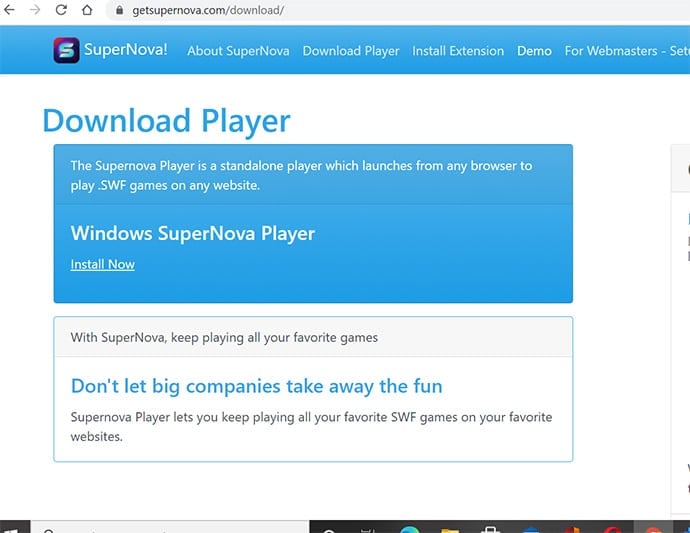Image resolution: width=690 pixels, height=533 pixels.
Task: Reload the page with the refresh icon
Action: [x=61, y=10]
